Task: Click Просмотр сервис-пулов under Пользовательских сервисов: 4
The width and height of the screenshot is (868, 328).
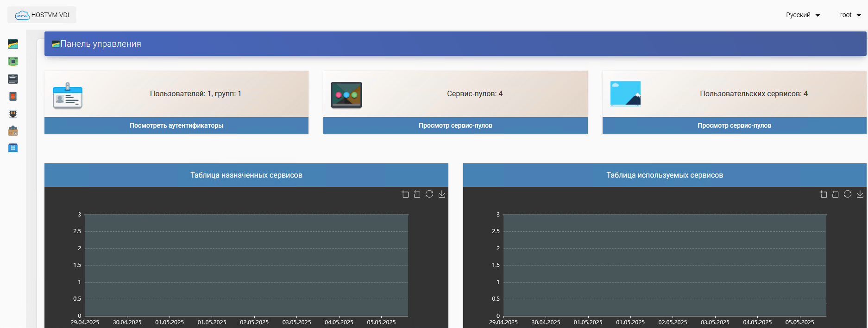Action: point(735,125)
